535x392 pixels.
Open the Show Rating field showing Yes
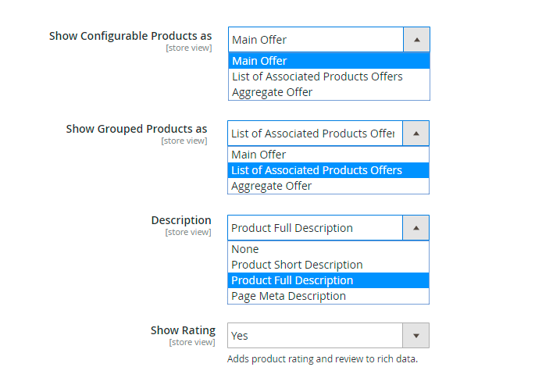316,336
